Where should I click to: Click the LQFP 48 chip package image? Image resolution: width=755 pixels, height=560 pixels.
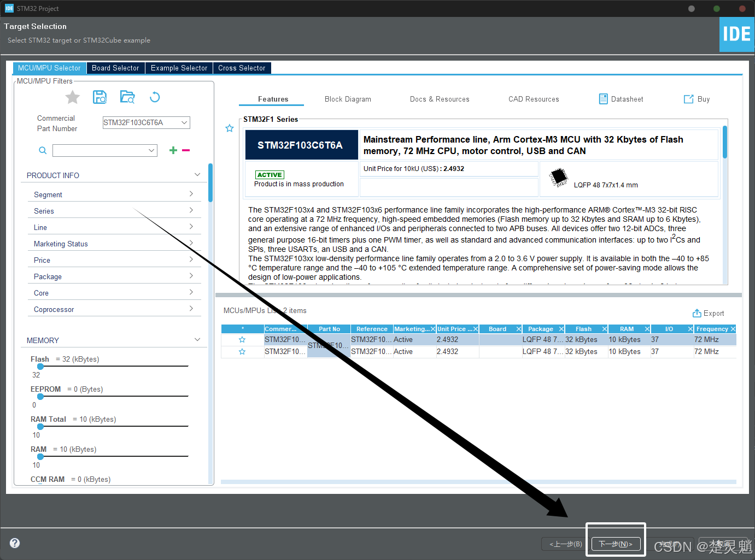(559, 178)
